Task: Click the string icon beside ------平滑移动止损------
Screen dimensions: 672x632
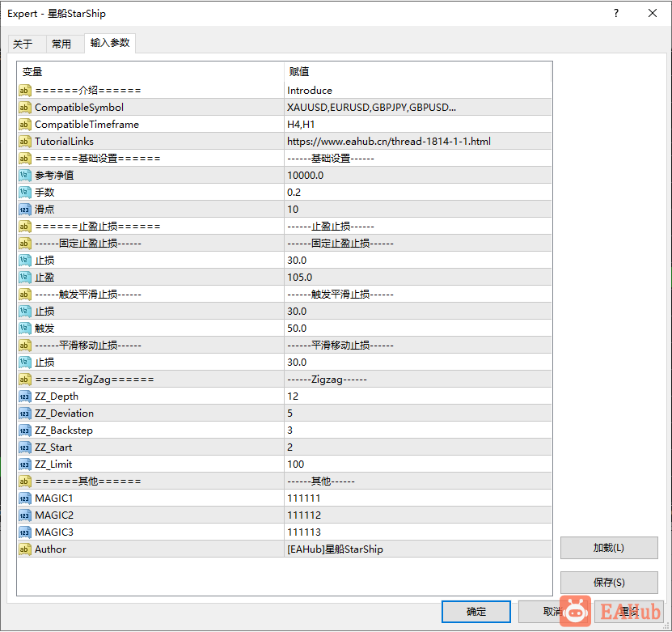Action: 25,346
